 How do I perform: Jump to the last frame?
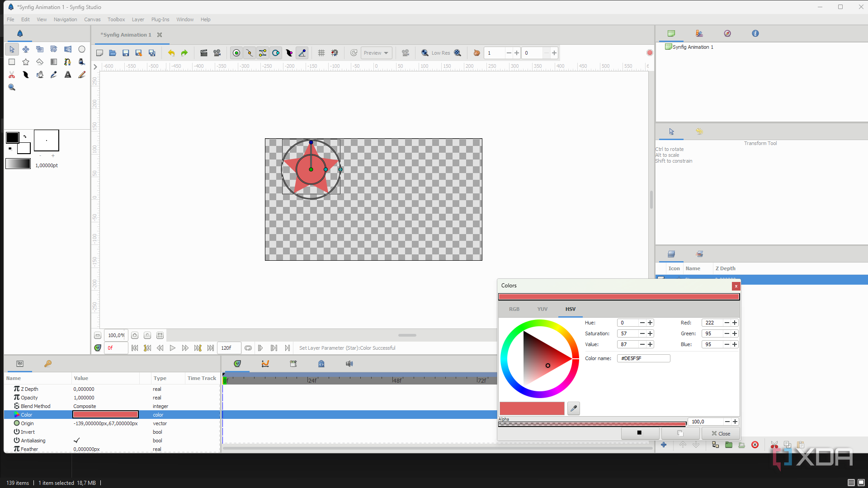pyautogui.click(x=211, y=348)
